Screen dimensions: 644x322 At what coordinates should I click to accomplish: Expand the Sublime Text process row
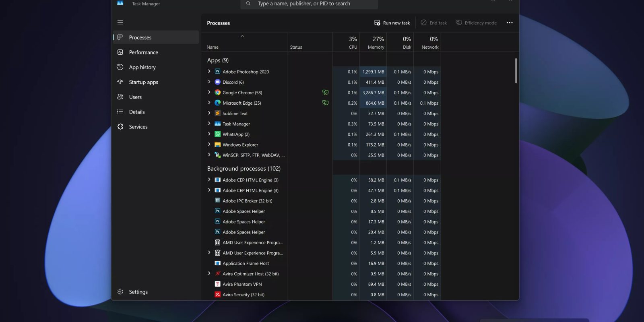click(x=209, y=113)
